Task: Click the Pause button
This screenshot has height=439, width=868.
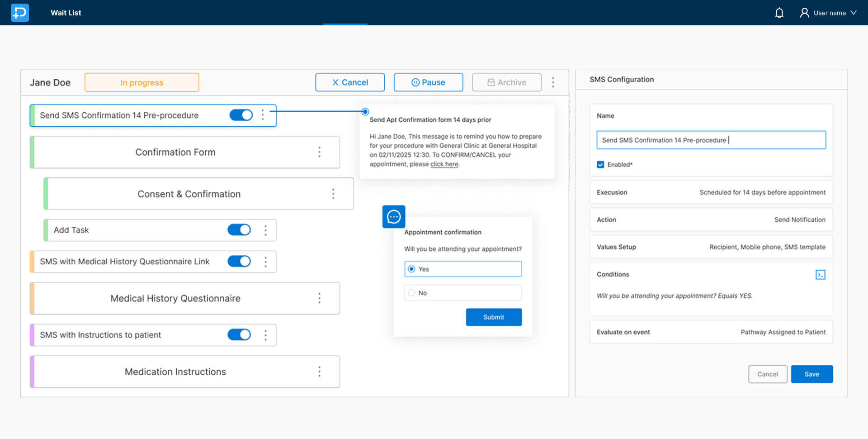Action: pyautogui.click(x=428, y=82)
